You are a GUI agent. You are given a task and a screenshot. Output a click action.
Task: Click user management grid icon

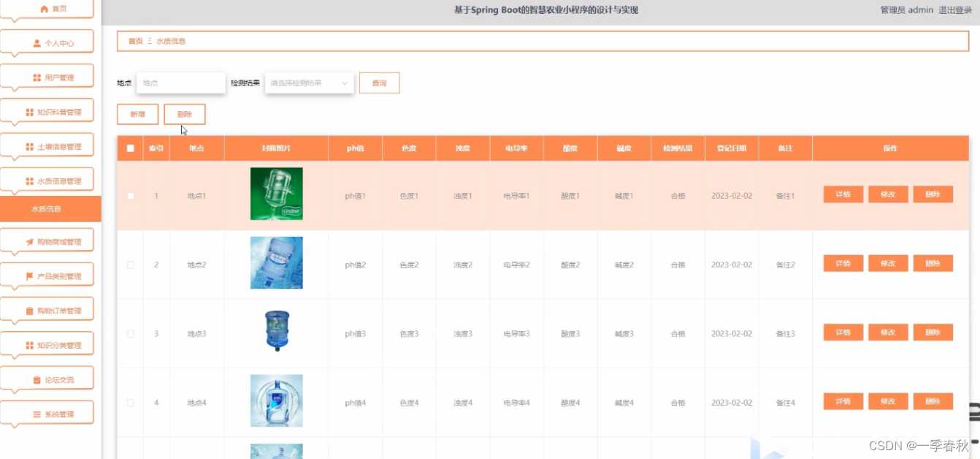tap(37, 77)
